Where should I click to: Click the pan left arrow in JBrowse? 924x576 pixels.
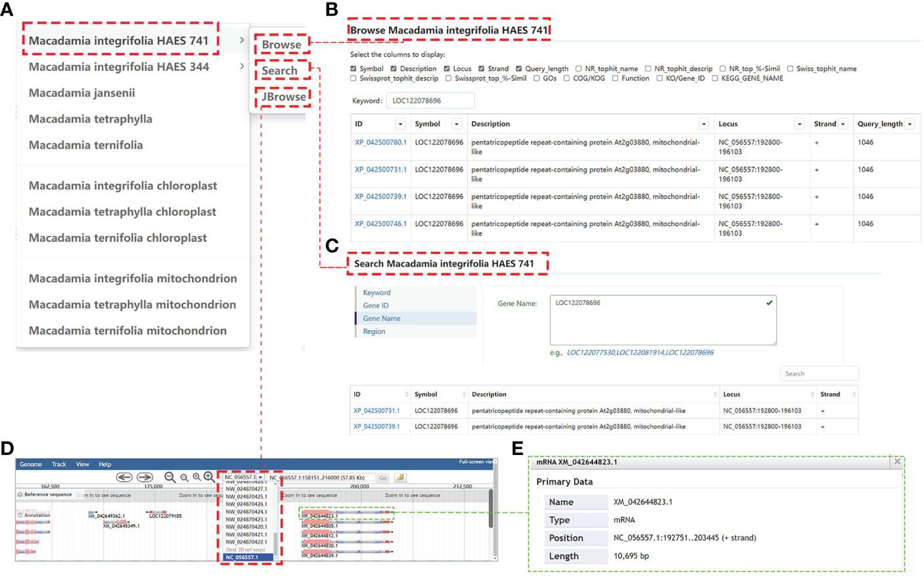pyautogui.click(x=124, y=477)
